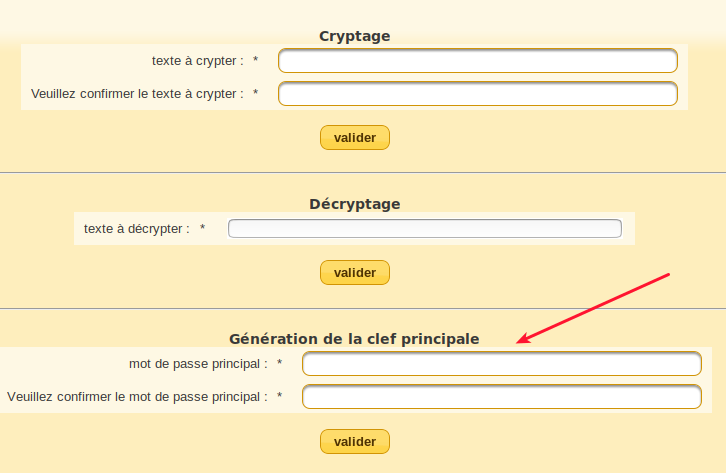Click the 'Décryptage' section heading
This screenshot has height=473, width=726.
[354, 204]
